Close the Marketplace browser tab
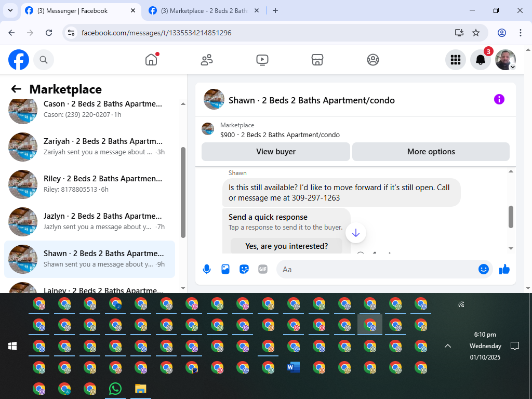The width and height of the screenshot is (532, 399). tap(257, 11)
